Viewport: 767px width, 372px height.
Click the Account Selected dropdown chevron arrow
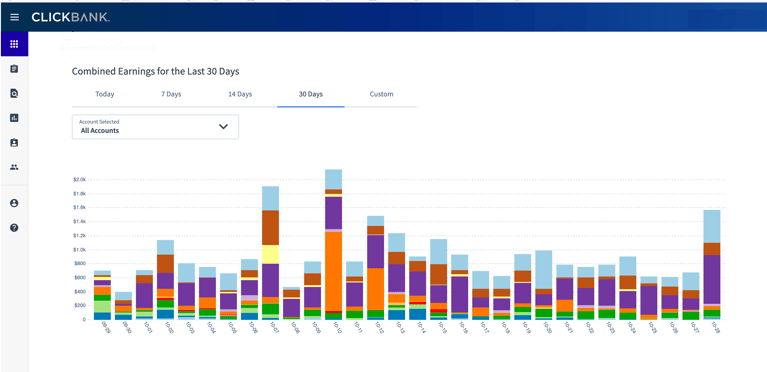click(224, 127)
